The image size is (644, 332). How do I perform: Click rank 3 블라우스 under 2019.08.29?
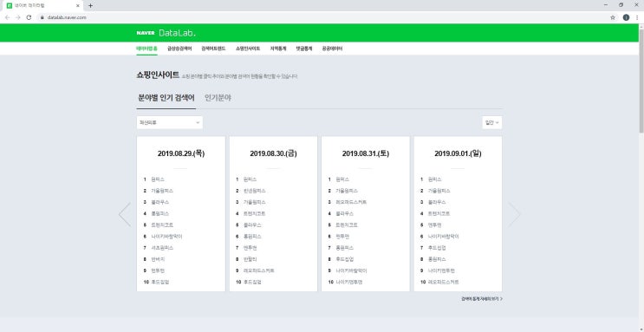click(x=160, y=202)
